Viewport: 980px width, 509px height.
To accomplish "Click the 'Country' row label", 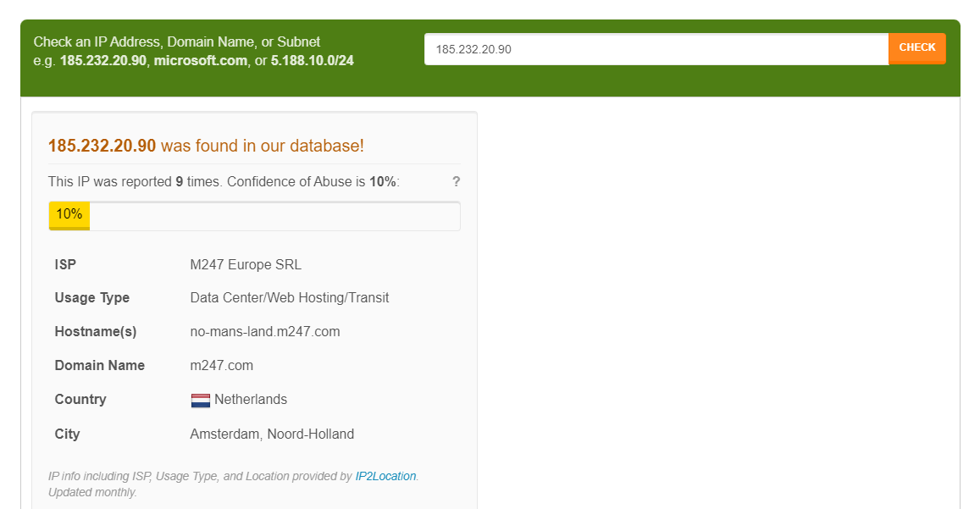I will (80, 400).
